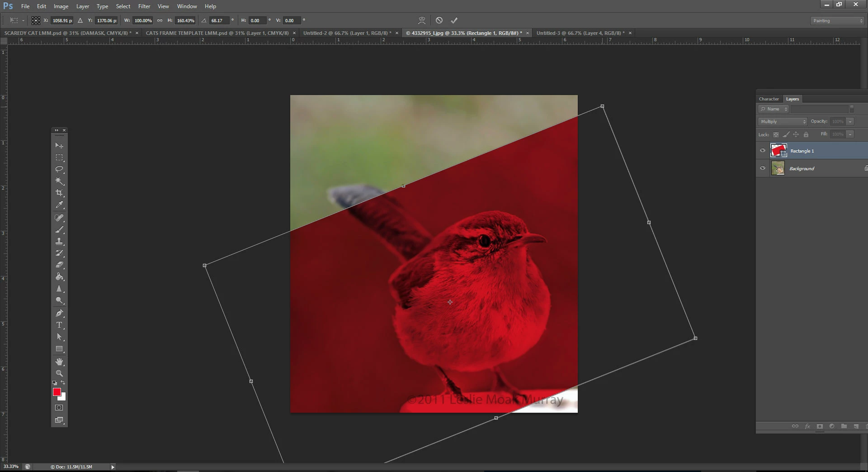Viewport: 868px width, 472px height.
Task: Select the Paint Bucket tool
Action: coord(59,277)
